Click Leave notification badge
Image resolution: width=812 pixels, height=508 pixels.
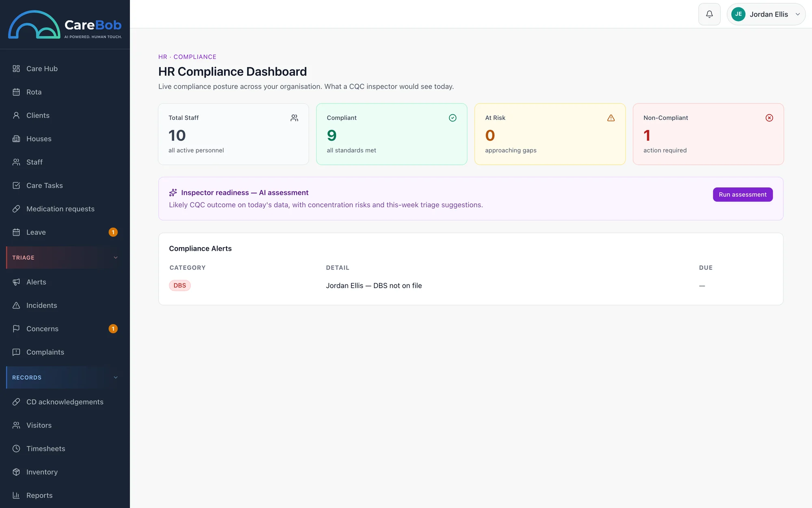[x=113, y=232]
